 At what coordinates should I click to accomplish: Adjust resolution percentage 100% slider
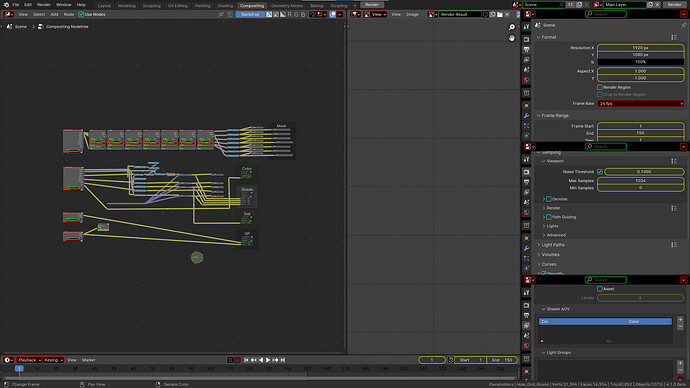click(640, 62)
